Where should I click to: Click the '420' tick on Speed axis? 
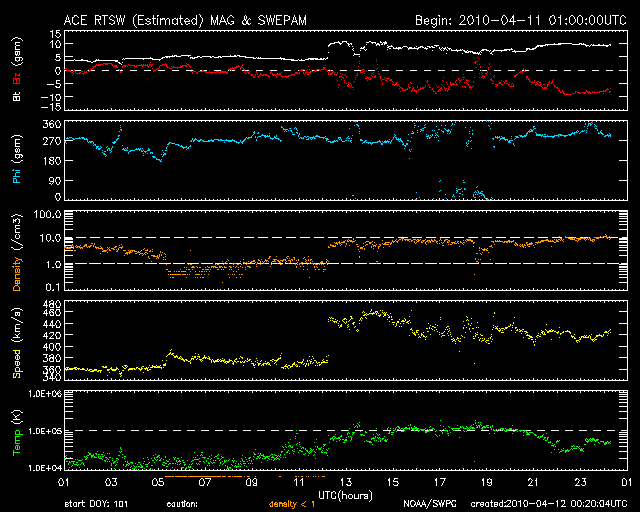[52, 335]
